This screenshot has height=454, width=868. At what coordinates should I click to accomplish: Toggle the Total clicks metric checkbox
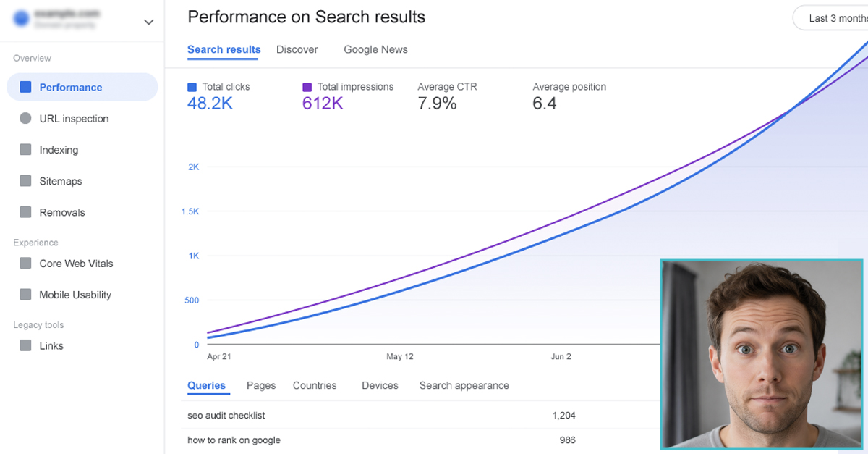pos(192,87)
